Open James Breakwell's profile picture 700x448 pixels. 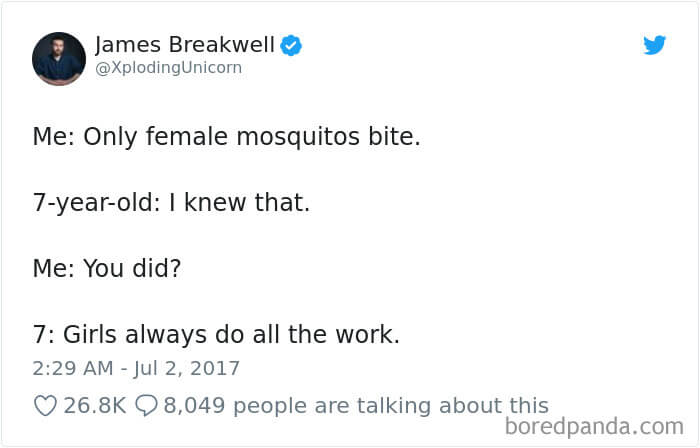point(59,58)
